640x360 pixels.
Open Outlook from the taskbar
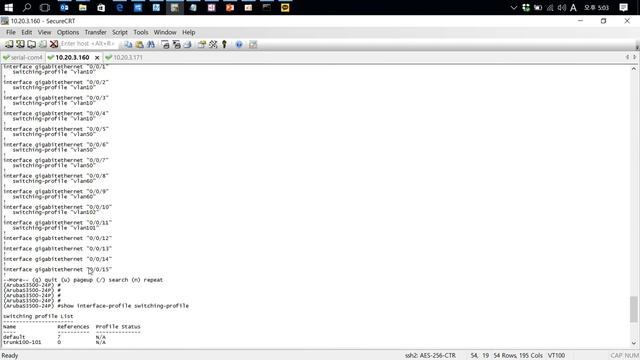(x=64, y=7)
